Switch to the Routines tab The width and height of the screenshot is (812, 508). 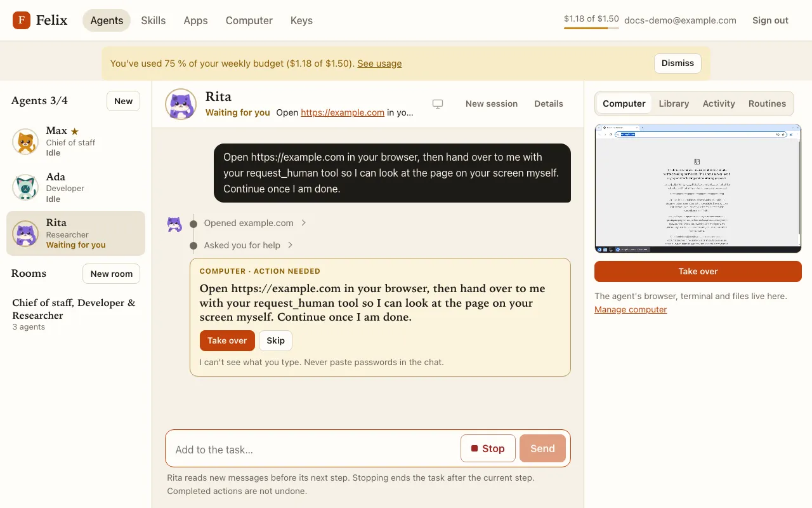pyautogui.click(x=767, y=104)
